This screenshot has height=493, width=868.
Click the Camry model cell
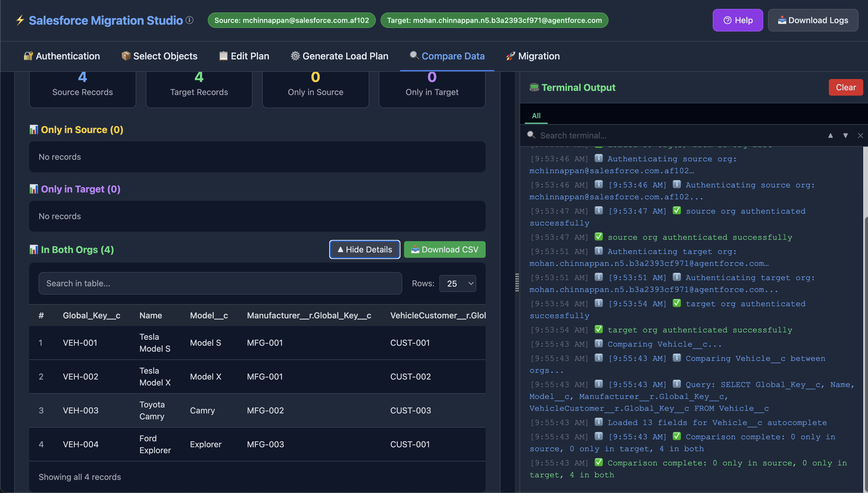click(x=202, y=410)
